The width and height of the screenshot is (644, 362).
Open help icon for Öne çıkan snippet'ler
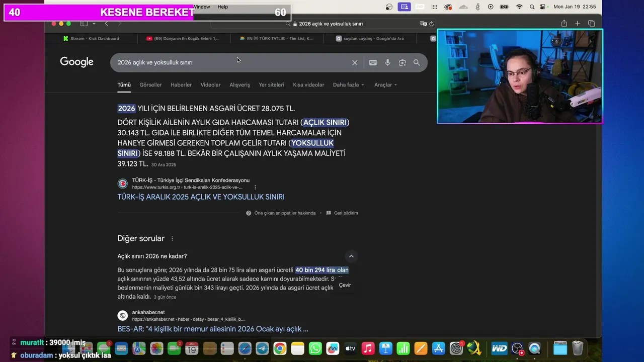[x=249, y=213]
